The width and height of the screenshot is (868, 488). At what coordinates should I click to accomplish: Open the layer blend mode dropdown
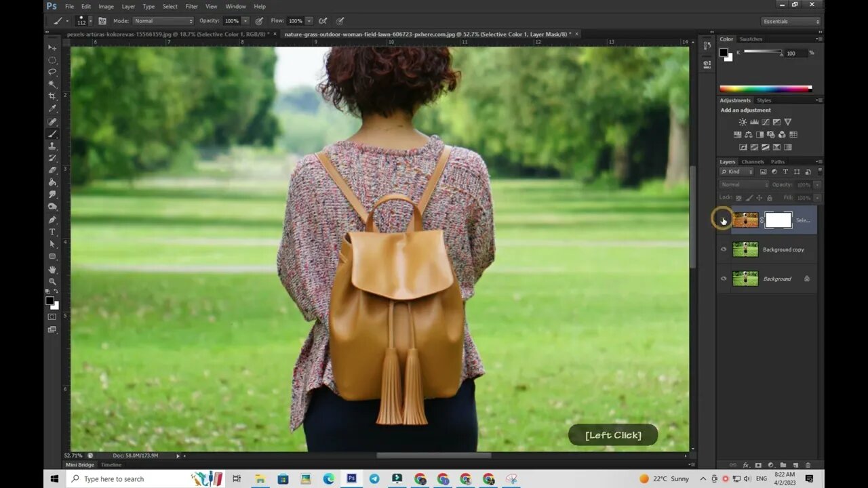click(745, 184)
